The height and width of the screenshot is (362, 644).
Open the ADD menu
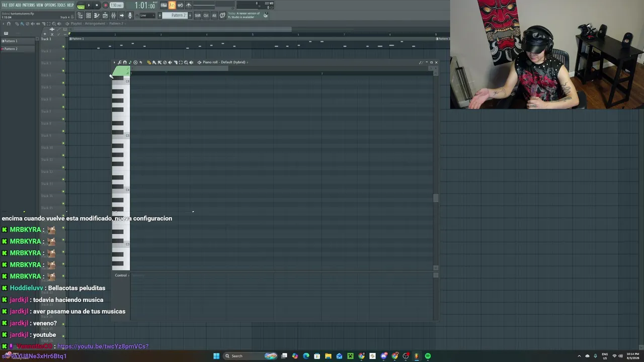[18, 5]
